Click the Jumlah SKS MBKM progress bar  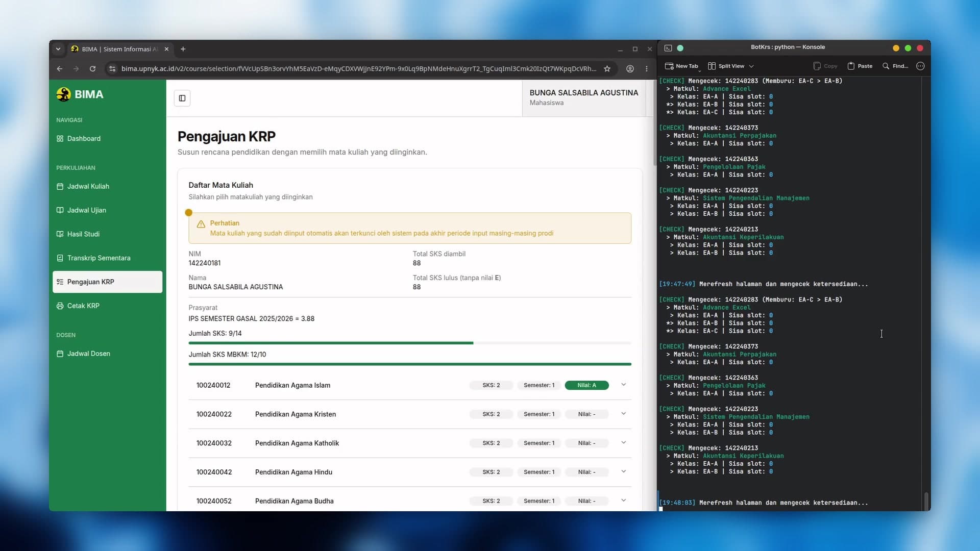[x=410, y=364]
